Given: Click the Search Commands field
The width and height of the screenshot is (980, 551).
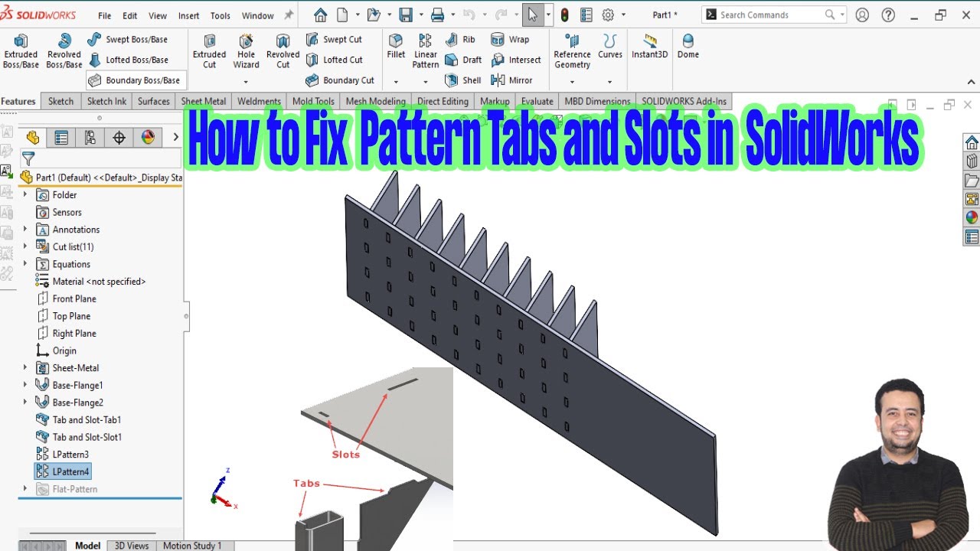Looking at the screenshot, I should pos(773,15).
